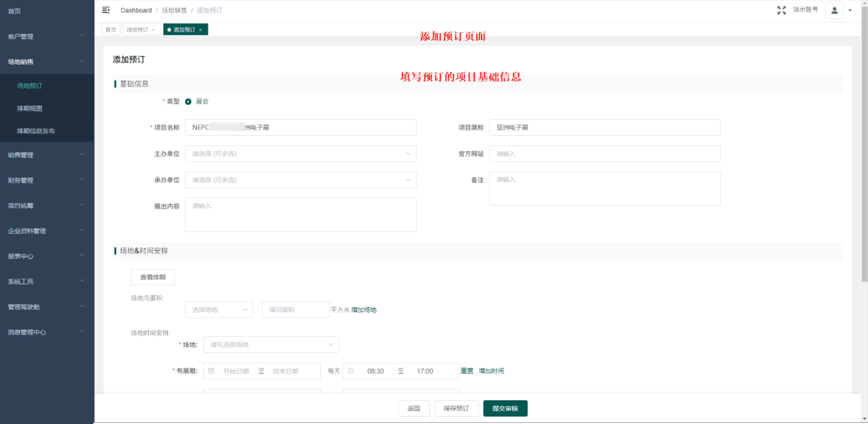The width and height of the screenshot is (868, 424).
Task: Click clock icon in daily time field
Action: click(350, 371)
